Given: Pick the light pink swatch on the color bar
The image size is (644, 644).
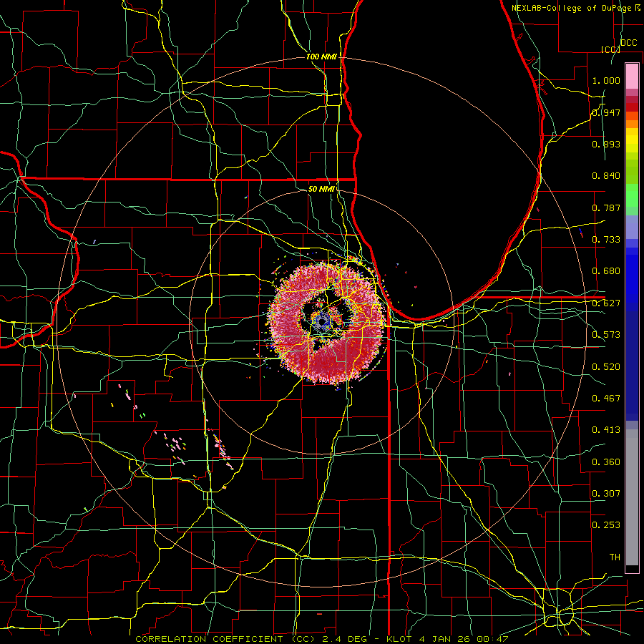Looking at the screenshot, I should pyautogui.click(x=632, y=77).
